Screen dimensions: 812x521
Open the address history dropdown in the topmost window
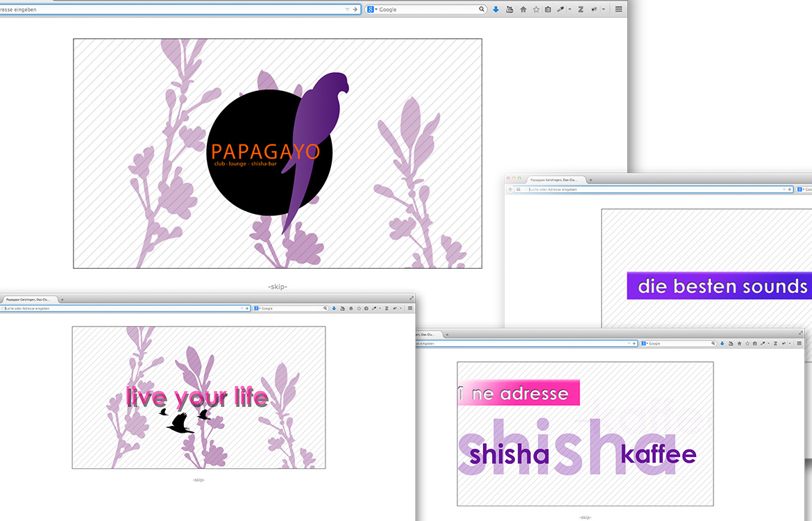pos(347,10)
